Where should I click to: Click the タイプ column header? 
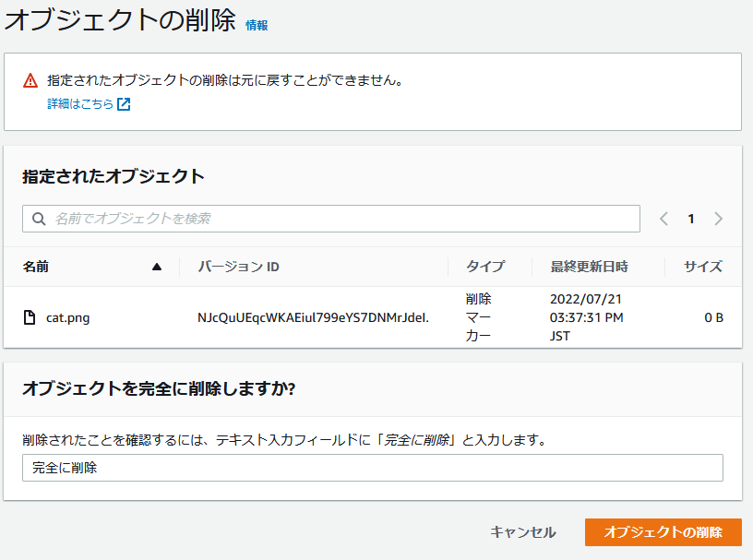click(485, 267)
